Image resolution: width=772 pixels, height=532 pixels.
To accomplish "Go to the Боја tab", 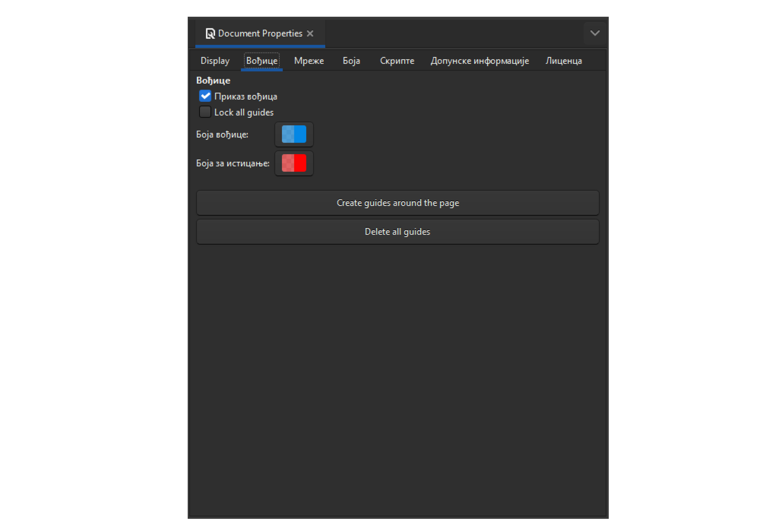I will click(351, 61).
